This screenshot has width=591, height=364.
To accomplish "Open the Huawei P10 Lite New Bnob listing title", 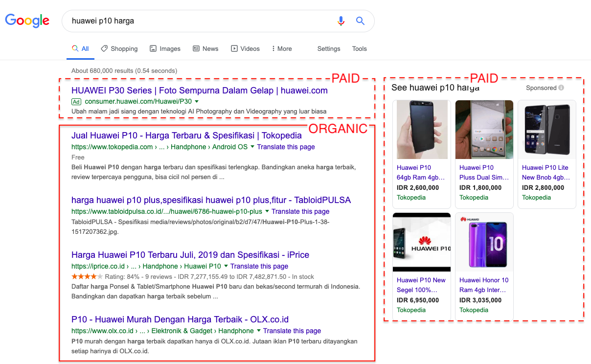I will (546, 172).
